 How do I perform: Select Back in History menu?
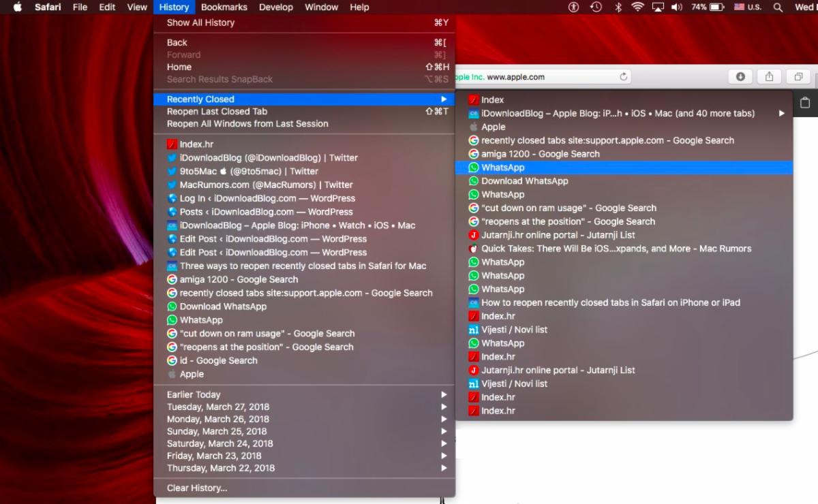coord(305,42)
